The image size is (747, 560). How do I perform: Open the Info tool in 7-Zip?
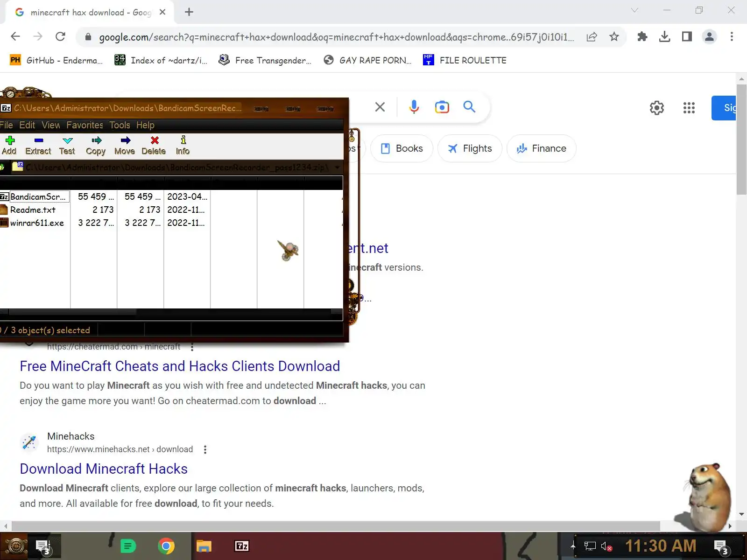[183, 145]
